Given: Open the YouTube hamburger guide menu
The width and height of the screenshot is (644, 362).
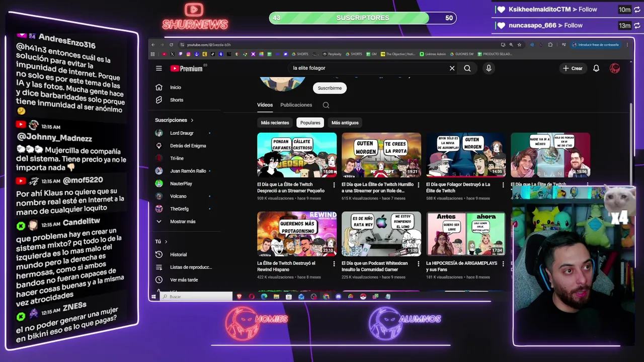Looking at the screenshot, I should pyautogui.click(x=159, y=68).
